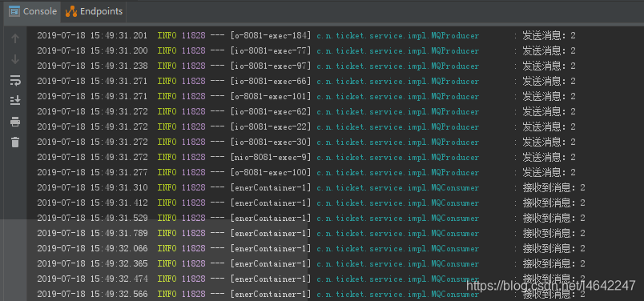Click INFO level in the 15:49:31.529 row
This screenshot has height=301, width=644.
167,218
